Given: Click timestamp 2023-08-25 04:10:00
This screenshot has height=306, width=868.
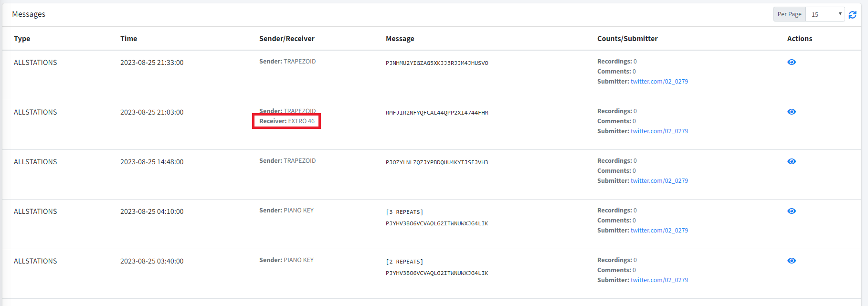Looking at the screenshot, I should (152, 211).
